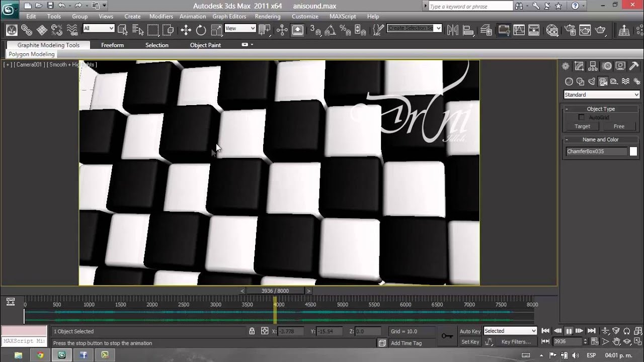This screenshot has height=362, width=644.
Task: Toggle Auto Key animation mode
Action: (x=470, y=331)
